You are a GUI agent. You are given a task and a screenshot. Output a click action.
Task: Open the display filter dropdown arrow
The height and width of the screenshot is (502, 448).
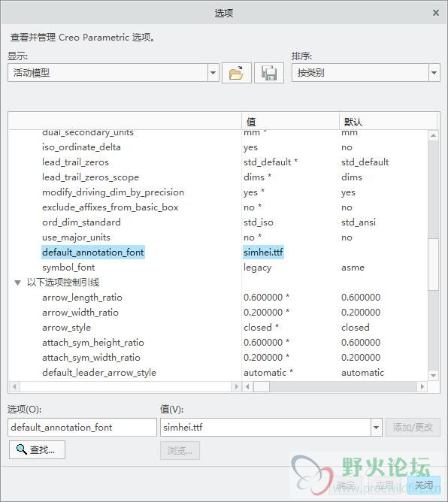coord(213,73)
